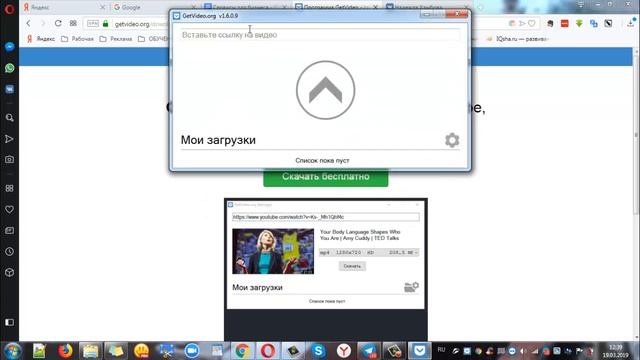Click the TED talk video thumbnail
The image size is (640, 360).
[273, 251]
